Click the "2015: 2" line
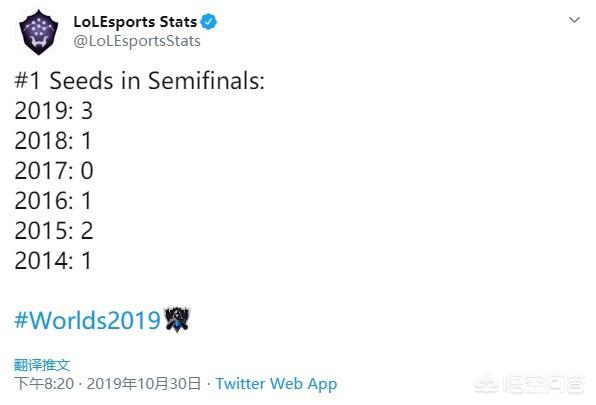Image resolution: width=596 pixels, height=405 pixels. point(54,230)
